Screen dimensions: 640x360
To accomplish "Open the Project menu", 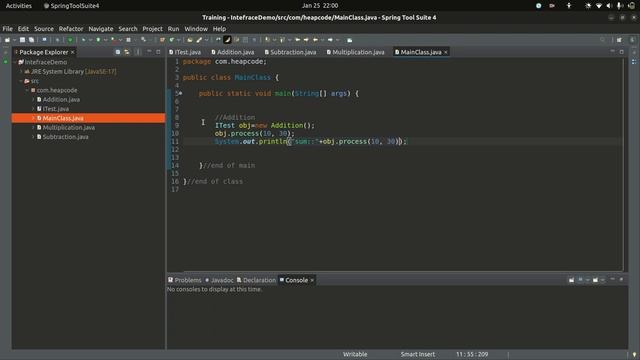I will click(152, 29).
